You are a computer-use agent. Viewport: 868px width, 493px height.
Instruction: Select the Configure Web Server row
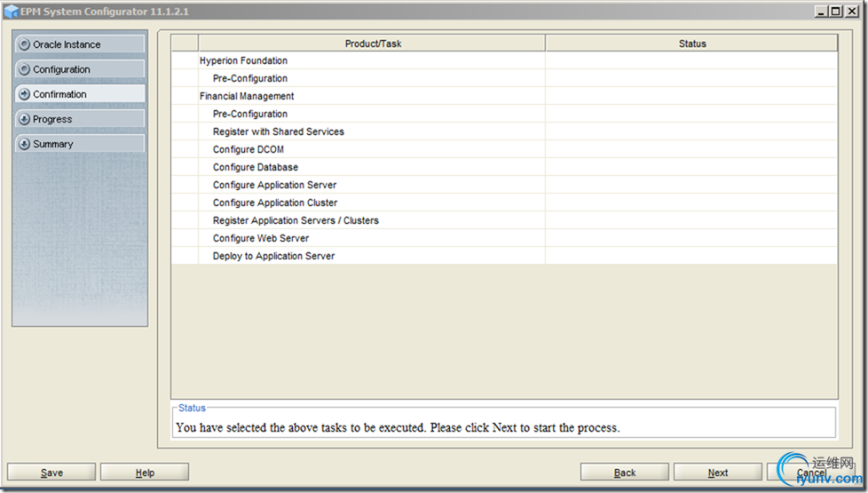click(504, 238)
